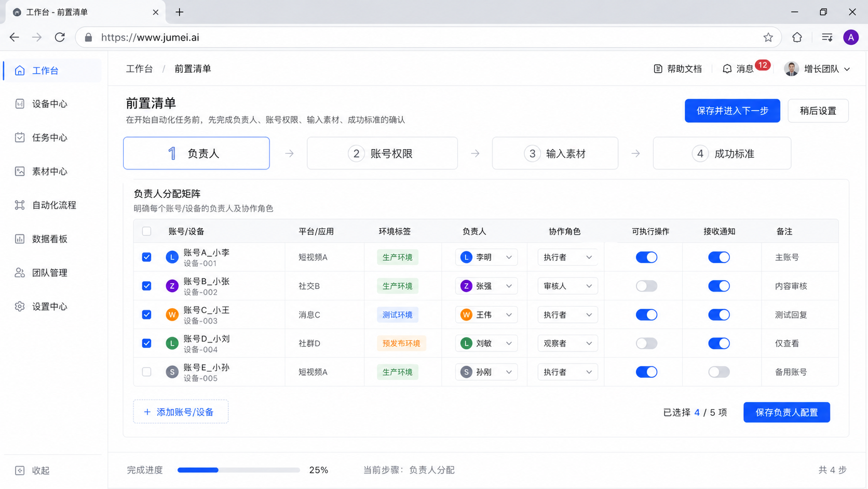Switch to step 2 账号权限
Image resolution: width=868 pixels, height=489 pixels.
382,153
